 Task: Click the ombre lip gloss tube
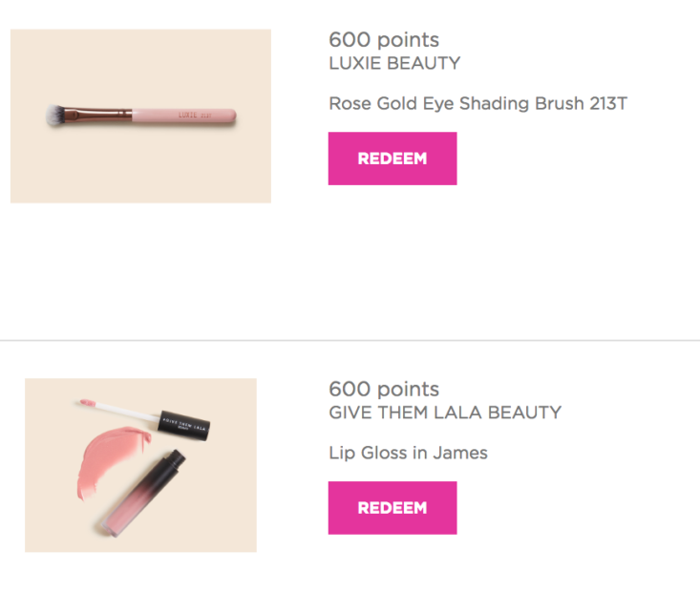pyautogui.click(x=140, y=493)
